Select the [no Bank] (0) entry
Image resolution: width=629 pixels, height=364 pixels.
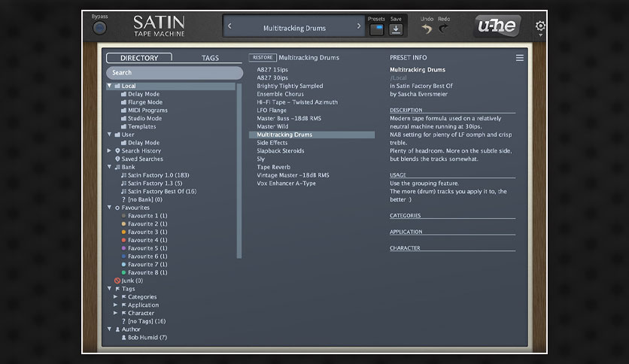(141, 199)
